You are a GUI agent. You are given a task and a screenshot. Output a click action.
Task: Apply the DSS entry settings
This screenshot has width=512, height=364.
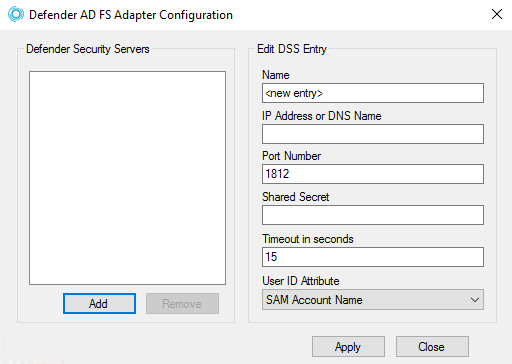pyautogui.click(x=348, y=347)
